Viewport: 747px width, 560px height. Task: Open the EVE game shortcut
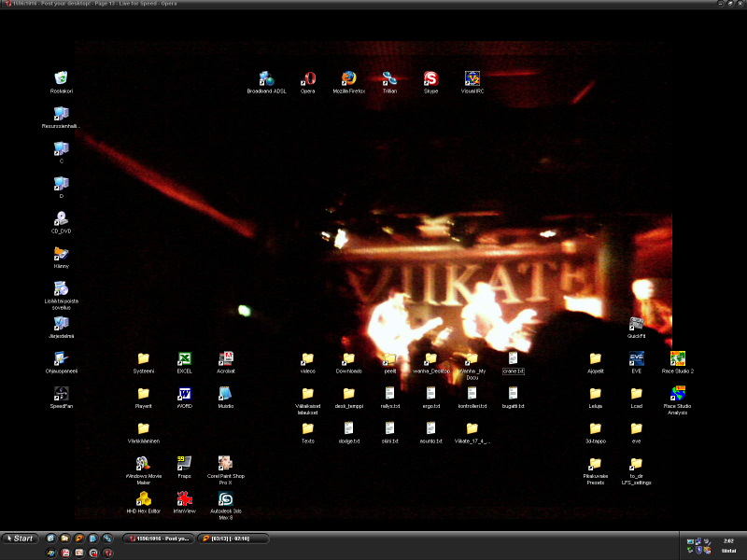(637, 362)
